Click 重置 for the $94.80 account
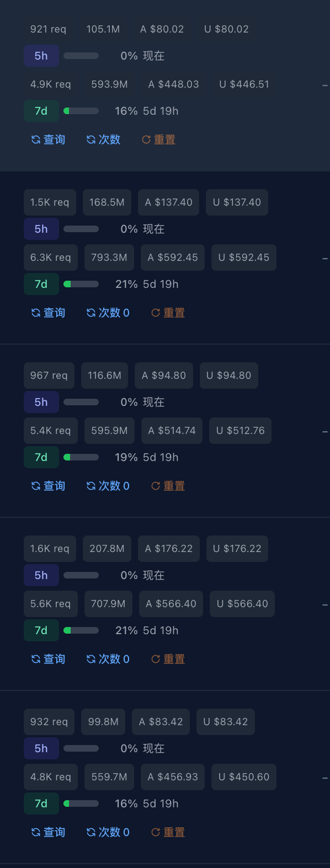Viewport: 330px width, 868px height. 168,486
